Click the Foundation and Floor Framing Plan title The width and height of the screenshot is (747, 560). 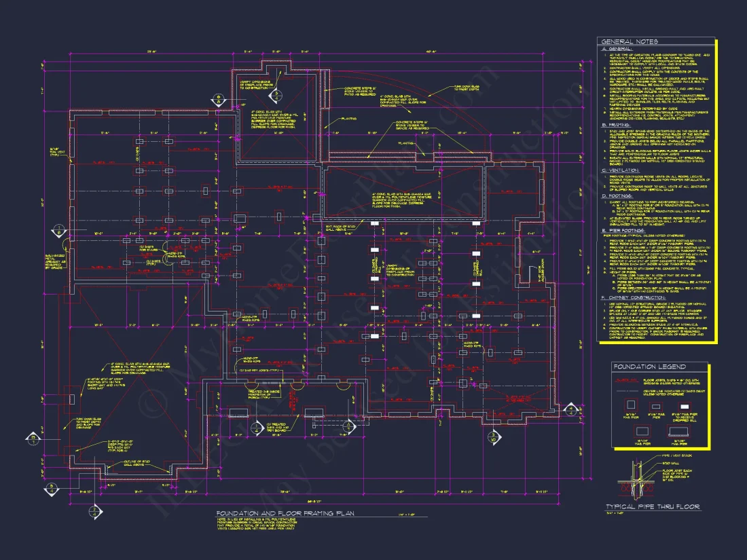(x=285, y=513)
